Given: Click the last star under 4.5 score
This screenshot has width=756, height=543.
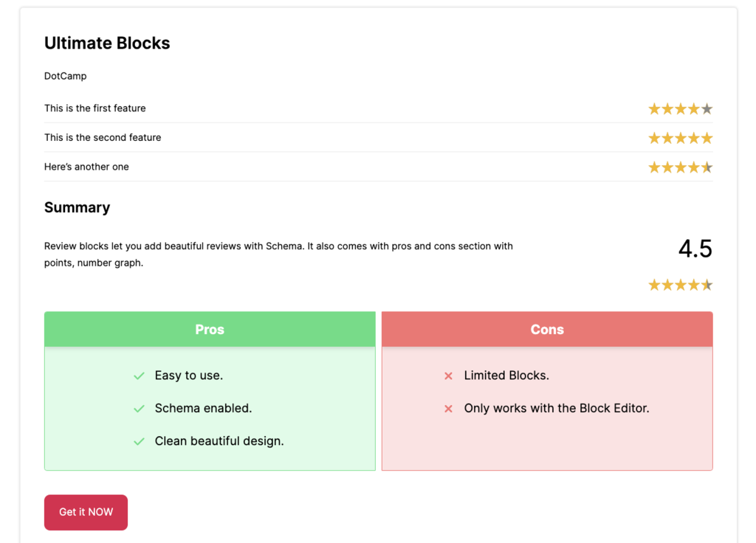Looking at the screenshot, I should point(707,285).
